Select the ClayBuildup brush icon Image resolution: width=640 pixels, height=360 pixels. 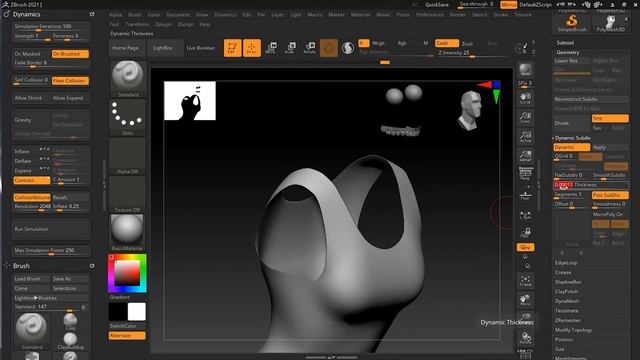pos(70,341)
